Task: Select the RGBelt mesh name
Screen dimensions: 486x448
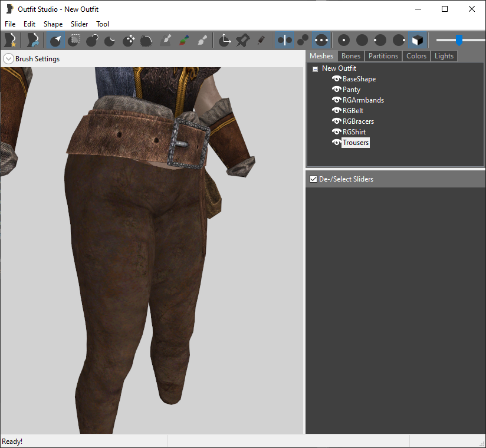Action: pyautogui.click(x=353, y=111)
